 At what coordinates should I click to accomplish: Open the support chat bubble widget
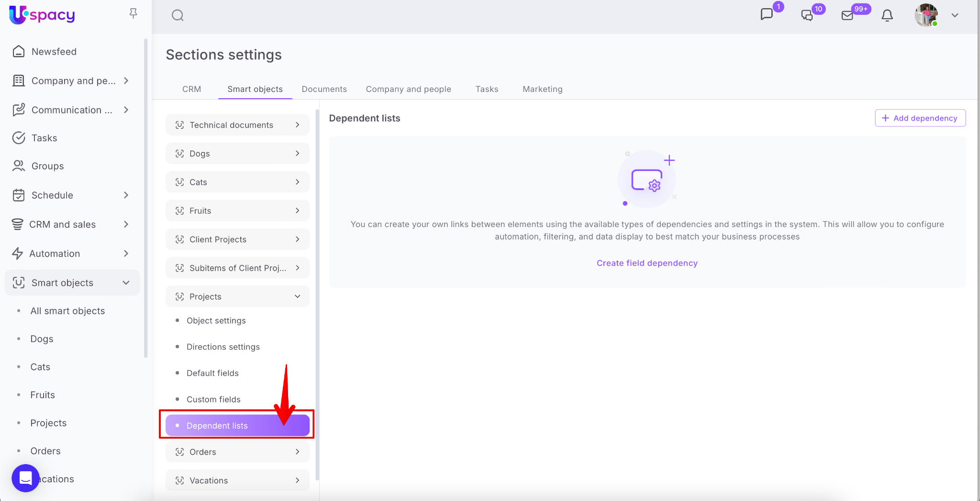tap(25, 478)
